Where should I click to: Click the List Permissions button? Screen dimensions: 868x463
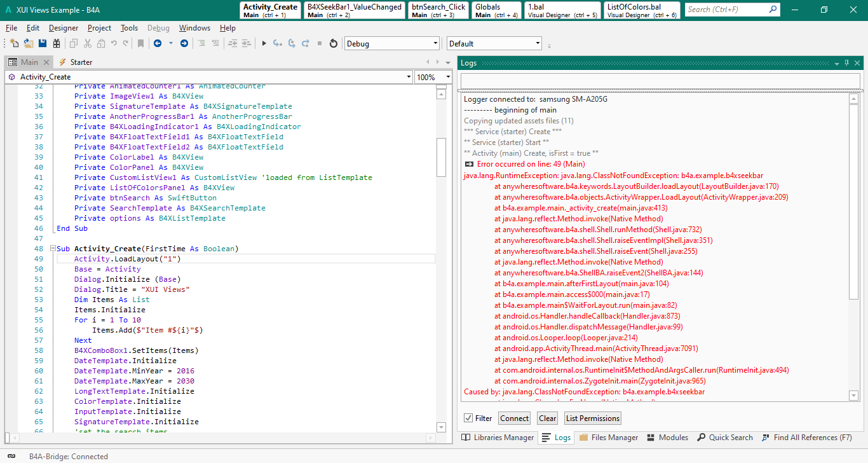coord(592,418)
